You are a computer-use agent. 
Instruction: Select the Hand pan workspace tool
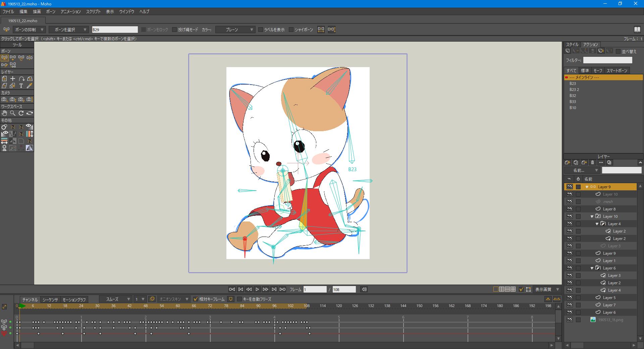[x=4, y=113]
